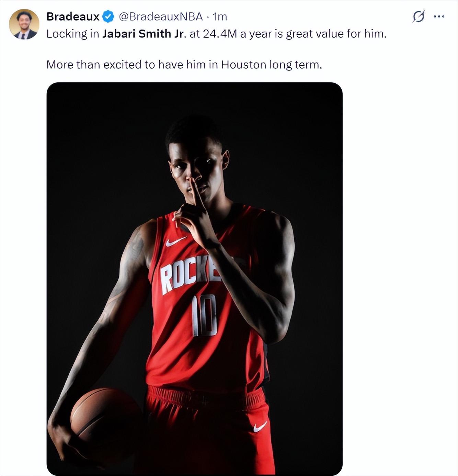Open the Grok explain-post icon
The image size is (458, 476).
[419, 16]
